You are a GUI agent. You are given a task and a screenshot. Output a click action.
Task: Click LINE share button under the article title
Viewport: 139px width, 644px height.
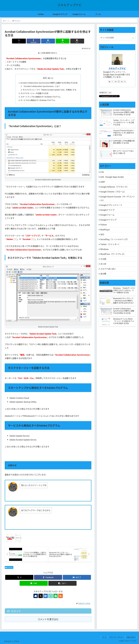click(63, 41)
